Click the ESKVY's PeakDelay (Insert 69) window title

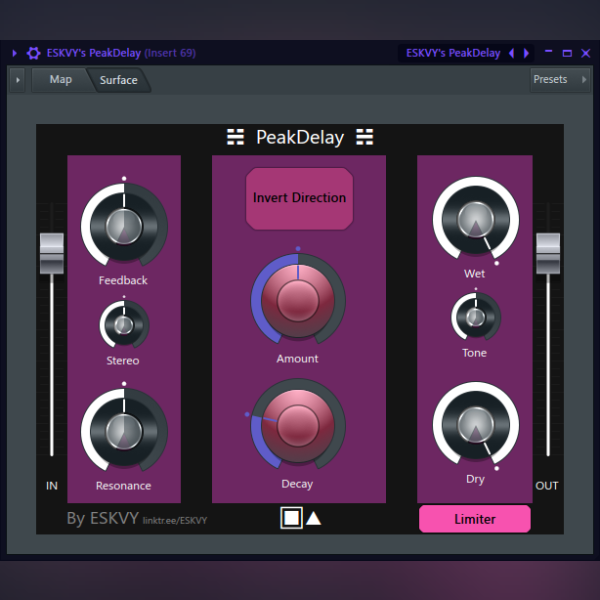pyautogui.click(x=121, y=53)
